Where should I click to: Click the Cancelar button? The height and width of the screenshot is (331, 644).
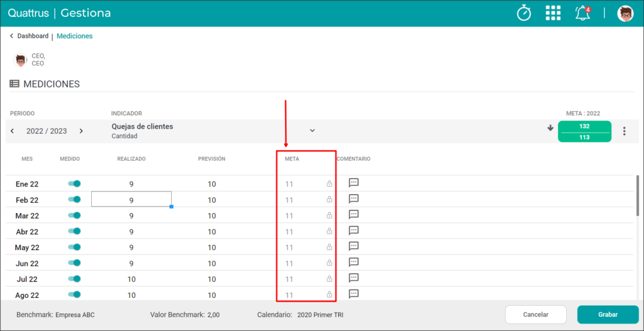click(536, 315)
